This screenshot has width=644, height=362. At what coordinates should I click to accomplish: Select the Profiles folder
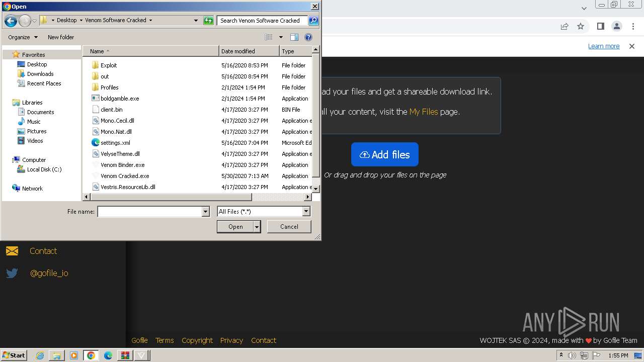(x=109, y=87)
